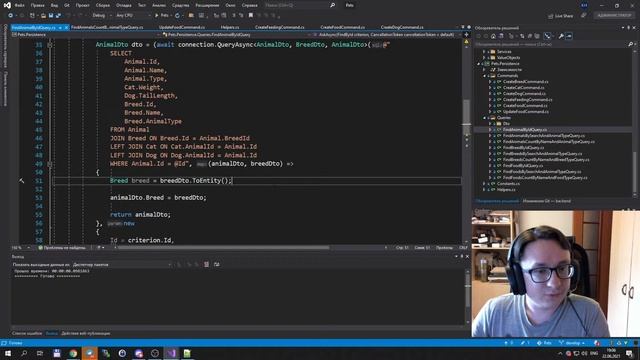Start debugging with the Pets play button
640x360 pixels.
coord(162,16)
